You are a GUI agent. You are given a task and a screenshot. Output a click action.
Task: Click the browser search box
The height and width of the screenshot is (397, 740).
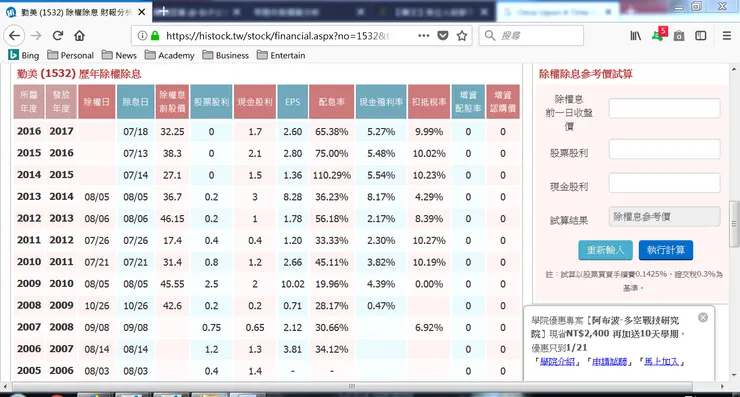[x=531, y=36]
